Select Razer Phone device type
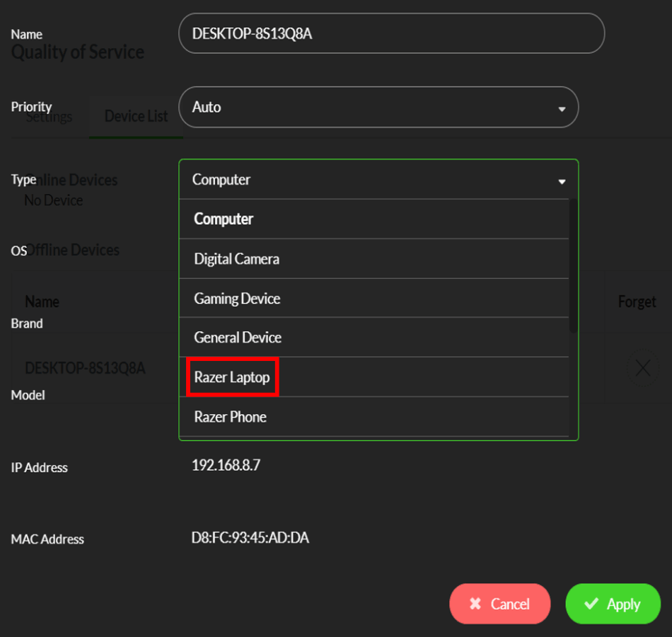 tap(229, 416)
